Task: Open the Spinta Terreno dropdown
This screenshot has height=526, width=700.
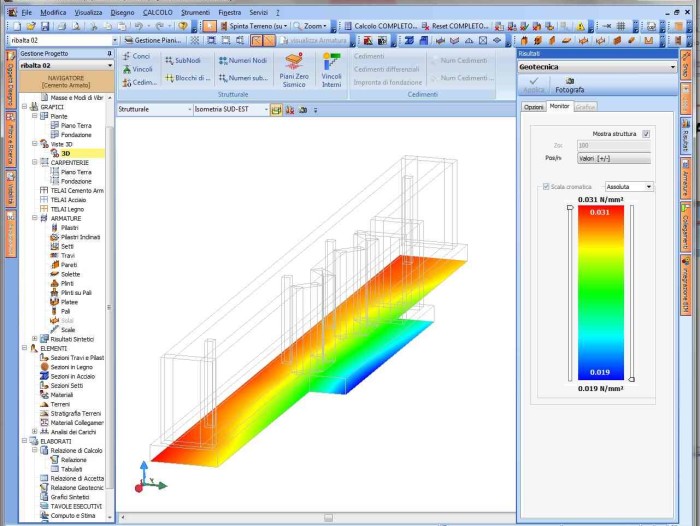Action: tap(254, 26)
